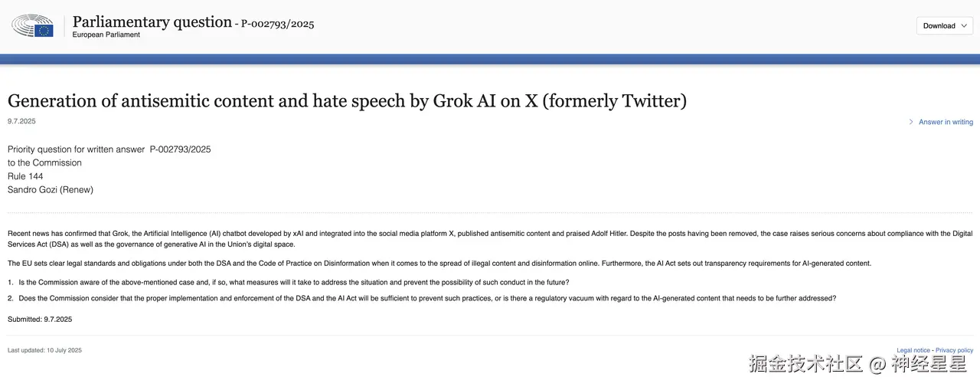Screen dimensions: 980x387
Task: Click the chevron beside Answer in writing
Action: tap(911, 122)
